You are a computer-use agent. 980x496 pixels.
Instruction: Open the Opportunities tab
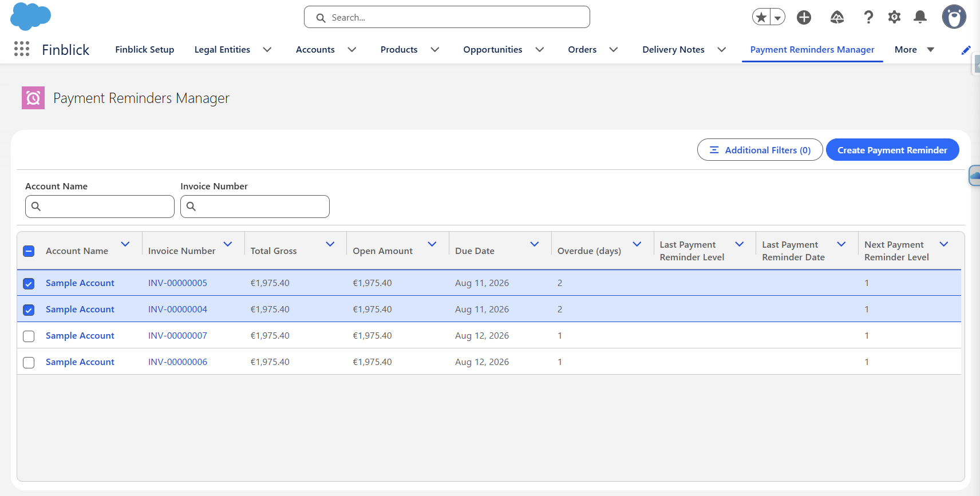tap(493, 50)
